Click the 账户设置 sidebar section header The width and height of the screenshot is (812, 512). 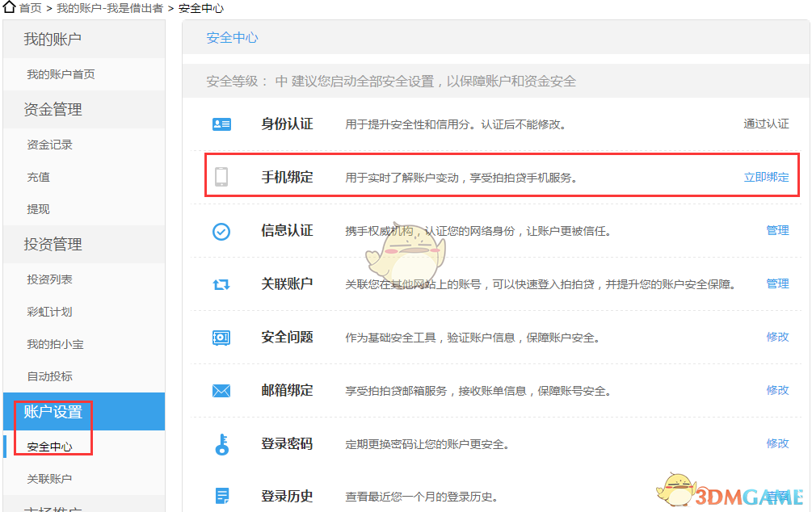point(84,412)
